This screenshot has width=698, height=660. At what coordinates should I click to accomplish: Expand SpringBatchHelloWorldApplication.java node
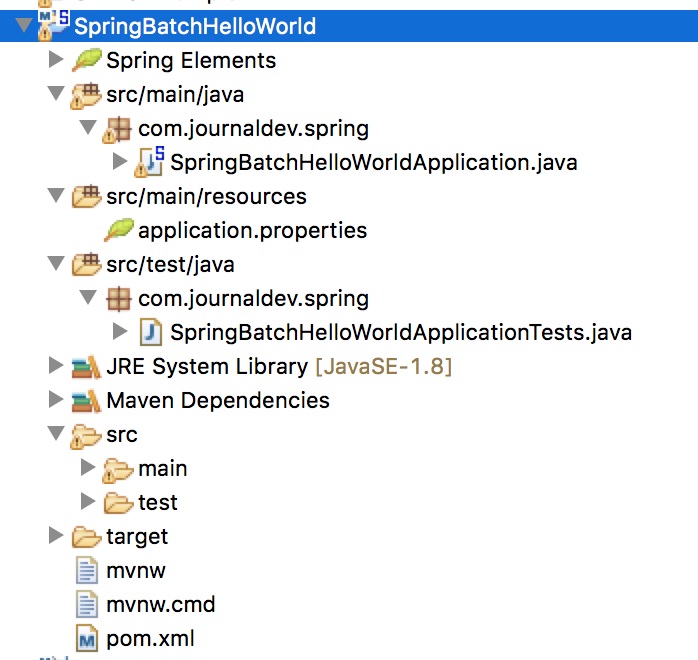pos(120,162)
